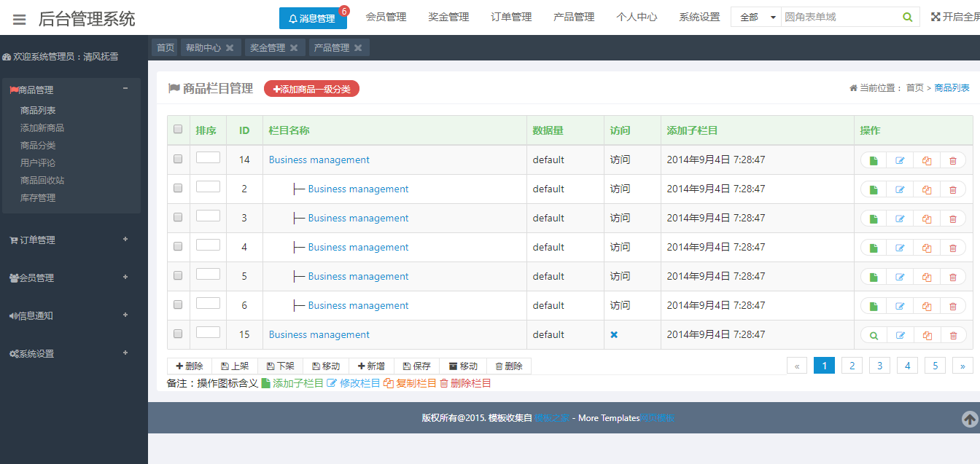The image size is (980, 464).
Task: Check the row with ID 3
Action: (178, 217)
